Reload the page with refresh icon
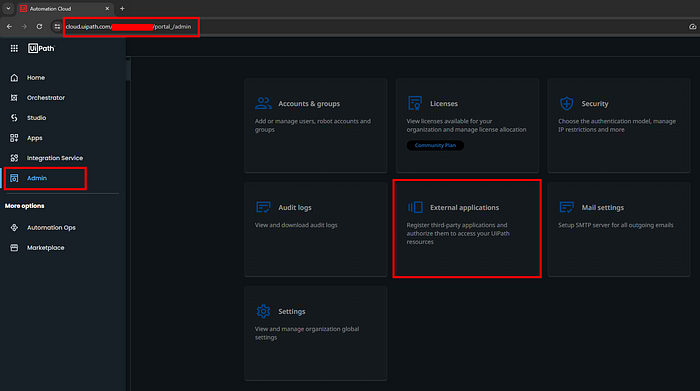The height and width of the screenshot is (391, 700). (39, 27)
